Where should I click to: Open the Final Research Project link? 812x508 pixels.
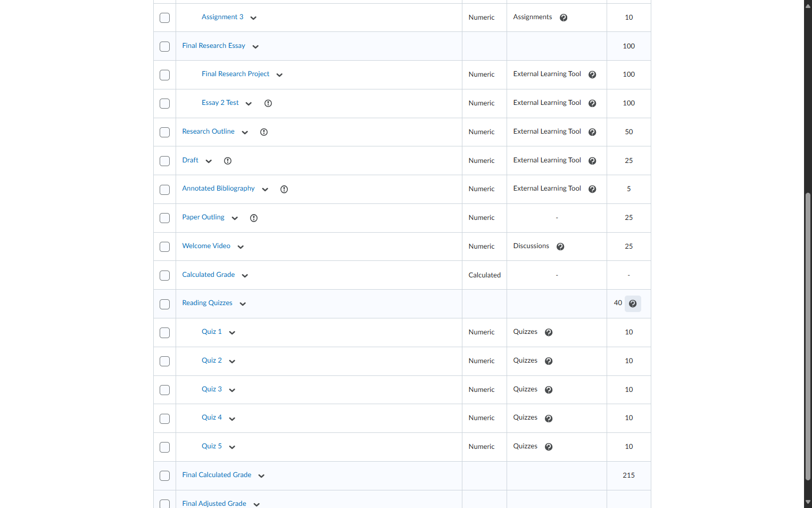(235, 74)
